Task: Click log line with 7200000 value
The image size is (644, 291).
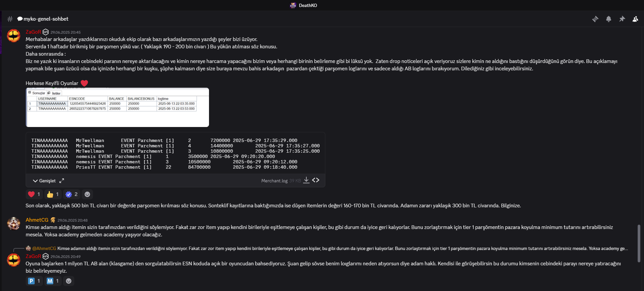Action: [164, 140]
